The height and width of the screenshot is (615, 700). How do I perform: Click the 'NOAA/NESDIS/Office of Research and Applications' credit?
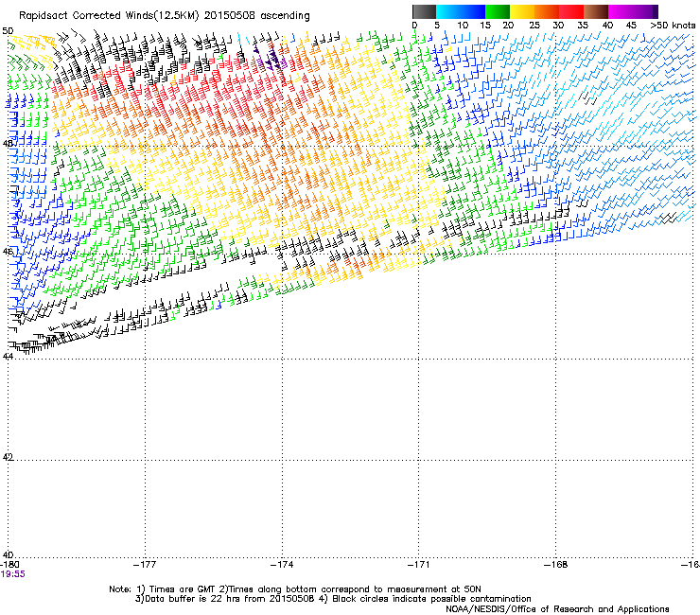[x=557, y=609]
